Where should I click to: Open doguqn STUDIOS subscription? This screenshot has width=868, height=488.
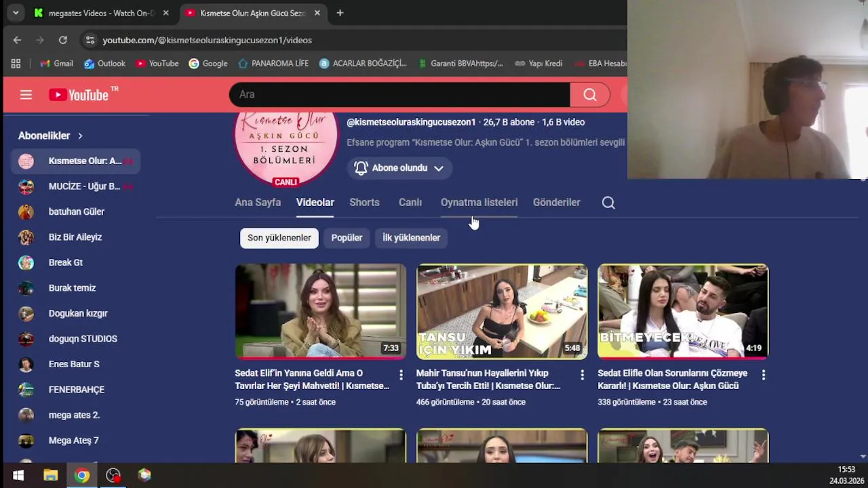click(x=75, y=339)
